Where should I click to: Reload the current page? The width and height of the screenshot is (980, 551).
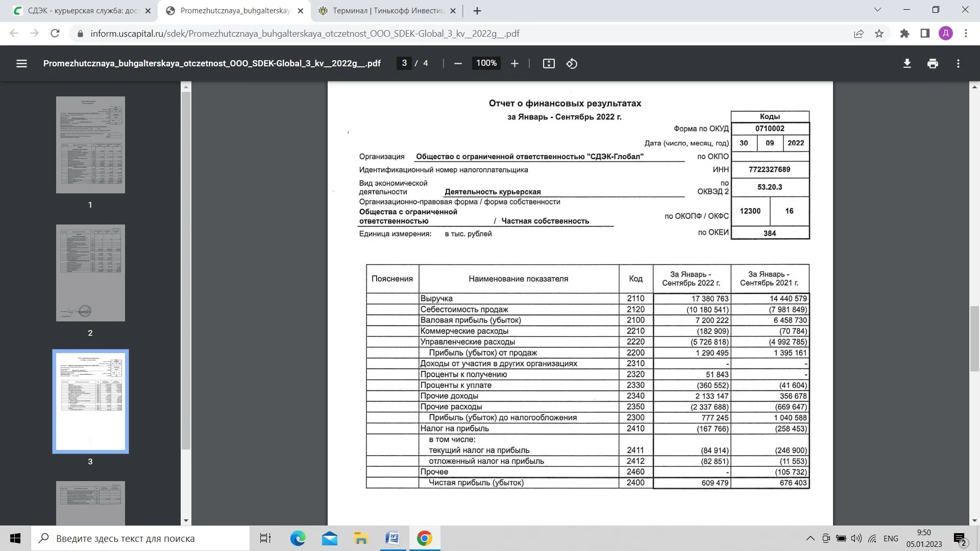[55, 33]
